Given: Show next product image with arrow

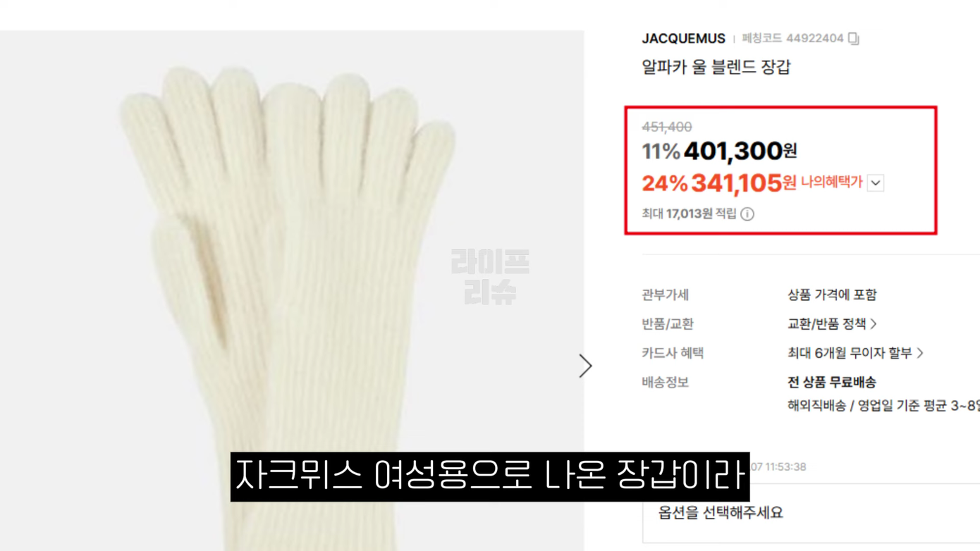Looking at the screenshot, I should pyautogui.click(x=585, y=366).
